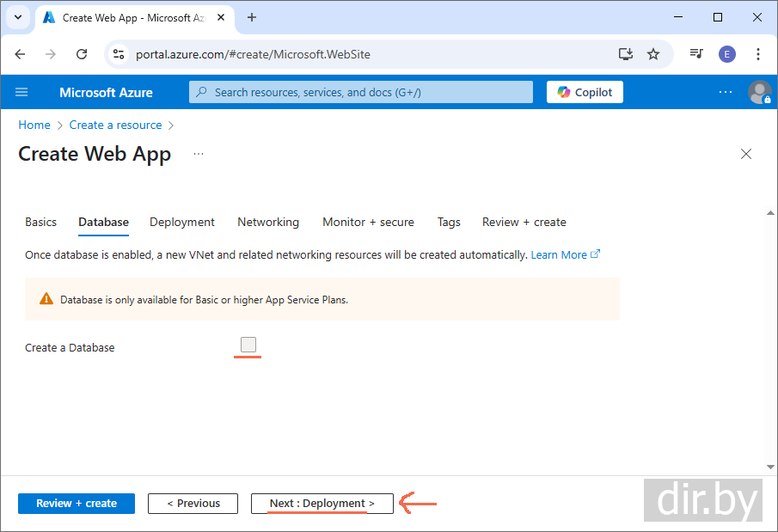Reload the browser page

[82, 54]
